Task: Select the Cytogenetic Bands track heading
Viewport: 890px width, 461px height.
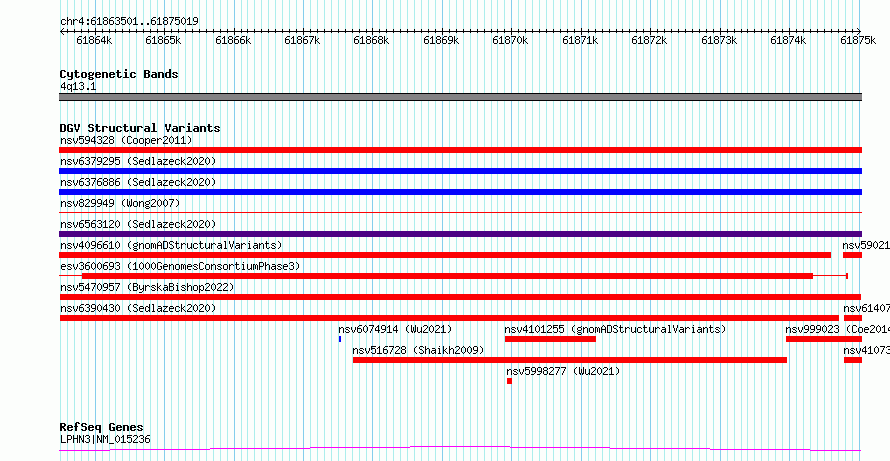Action: coord(119,74)
